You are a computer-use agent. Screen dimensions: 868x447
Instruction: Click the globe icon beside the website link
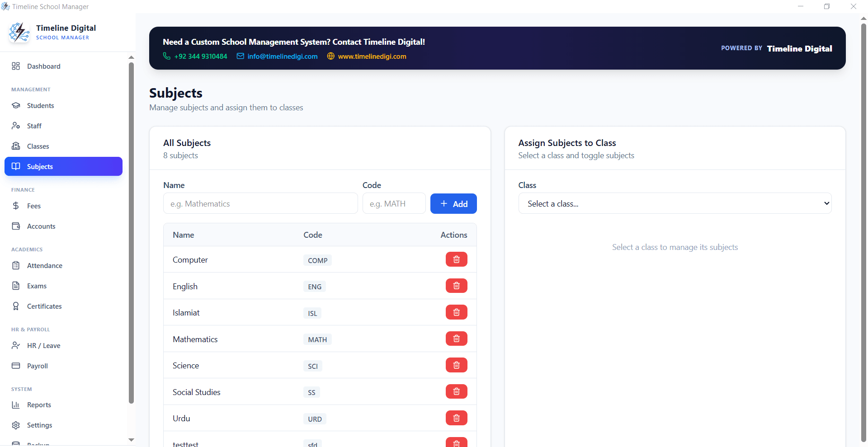coord(330,56)
